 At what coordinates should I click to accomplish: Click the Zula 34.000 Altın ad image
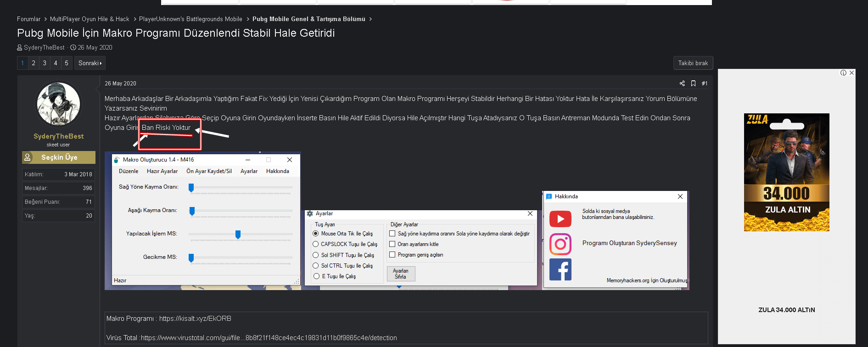(787, 172)
